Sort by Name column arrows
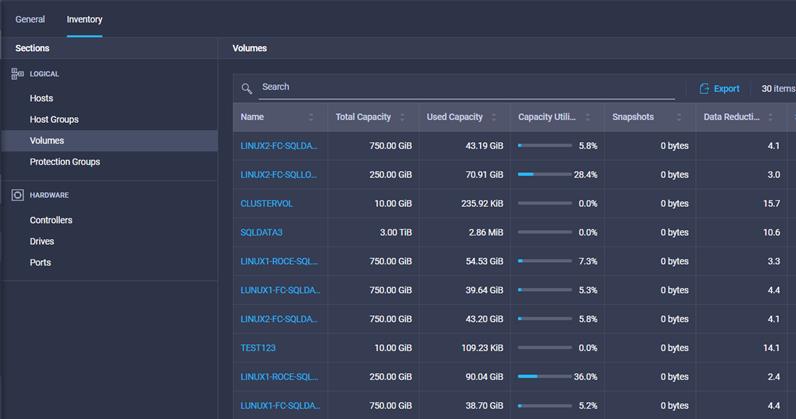 (x=311, y=117)
